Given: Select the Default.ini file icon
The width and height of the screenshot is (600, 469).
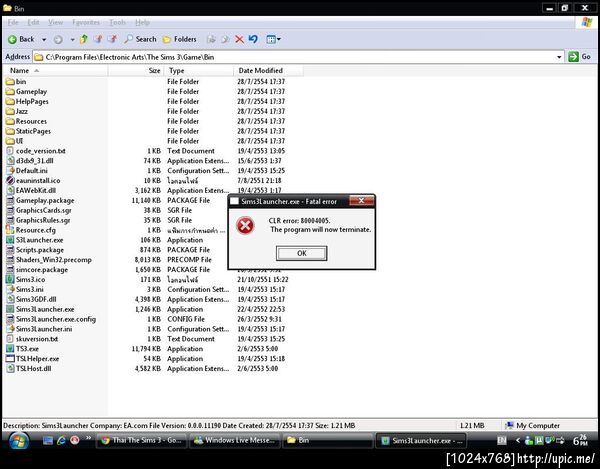Looking at the screenshot, I should tap(10, 171).
